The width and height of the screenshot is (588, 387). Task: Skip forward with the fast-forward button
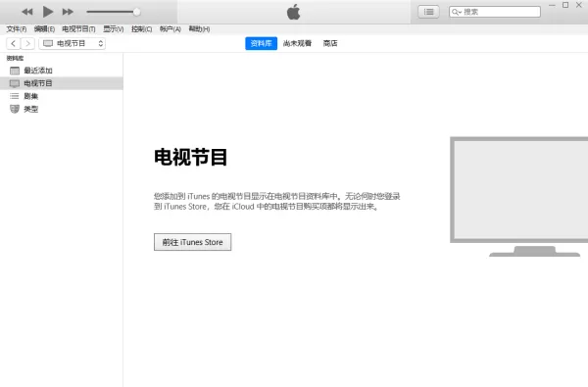(x=68, y=12)
